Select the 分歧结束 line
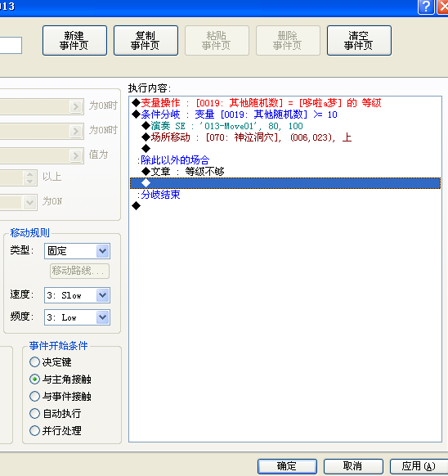Image resolution: width=448 pixels, height=476 pixels. click(285, 195)
